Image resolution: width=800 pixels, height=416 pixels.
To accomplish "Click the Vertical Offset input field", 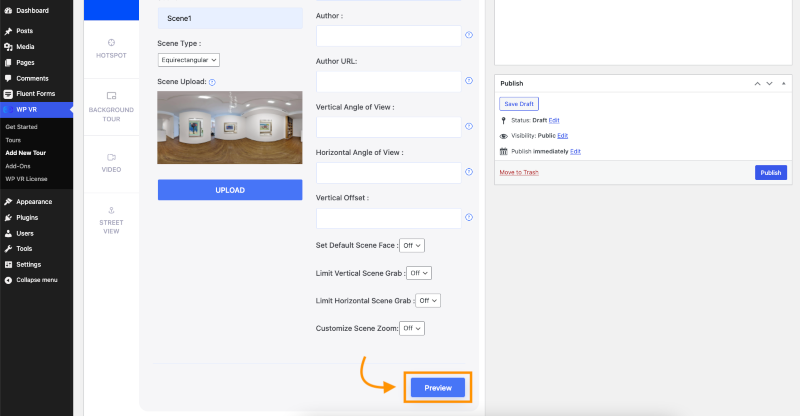I will [x=389, y=218].
